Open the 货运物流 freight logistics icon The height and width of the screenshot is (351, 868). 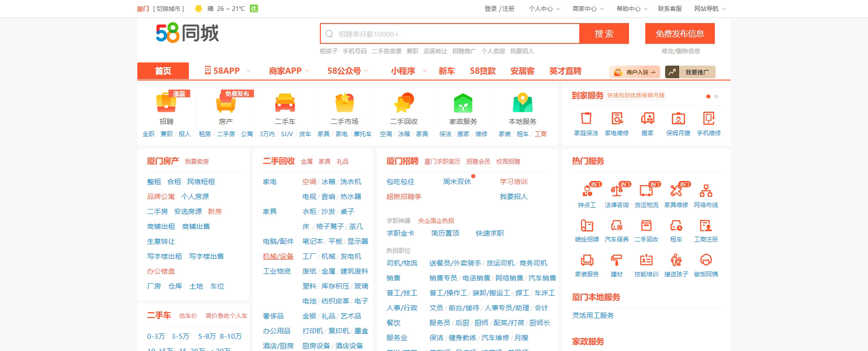646,190
